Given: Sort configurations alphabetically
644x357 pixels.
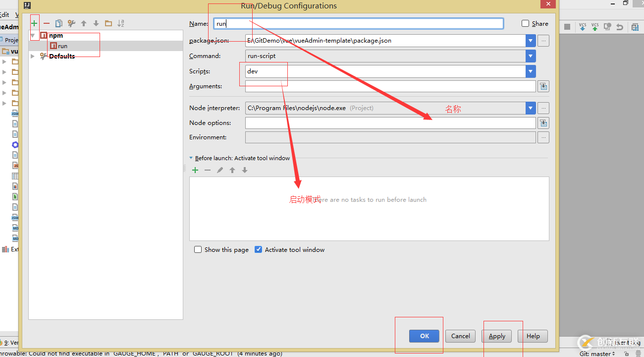Looking at the screenshot, I should (x=121, y=23).
